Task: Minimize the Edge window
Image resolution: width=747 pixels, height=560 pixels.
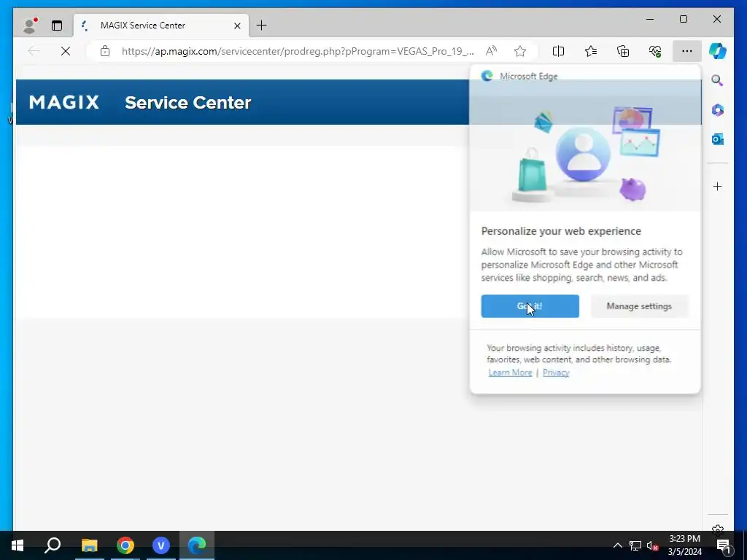Action: click(x=650, y=19)
